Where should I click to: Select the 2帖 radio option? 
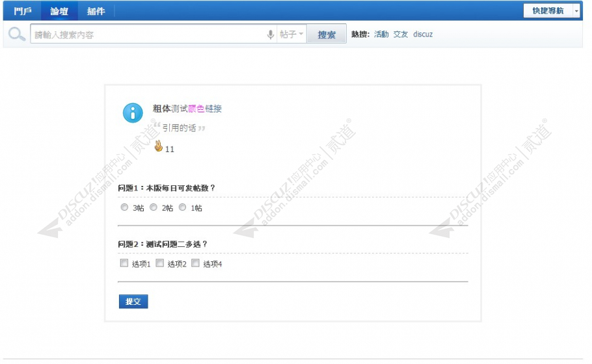point(154,207)
